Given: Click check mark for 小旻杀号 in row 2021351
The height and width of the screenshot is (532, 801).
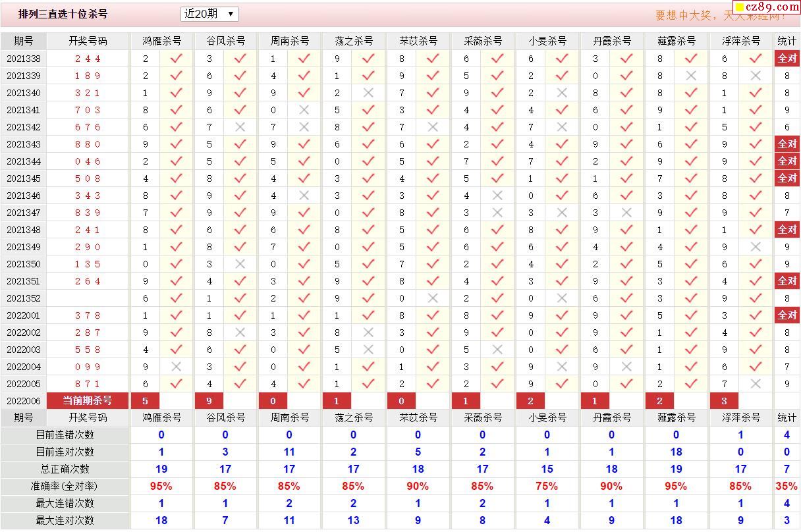Looking at the screenshot, I should pos(562,281).
